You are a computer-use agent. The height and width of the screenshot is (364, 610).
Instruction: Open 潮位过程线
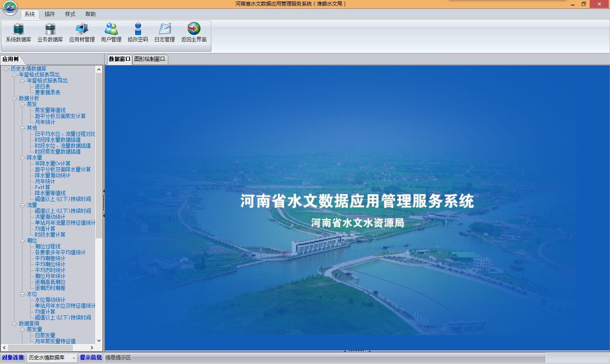(x=47, y=246)
